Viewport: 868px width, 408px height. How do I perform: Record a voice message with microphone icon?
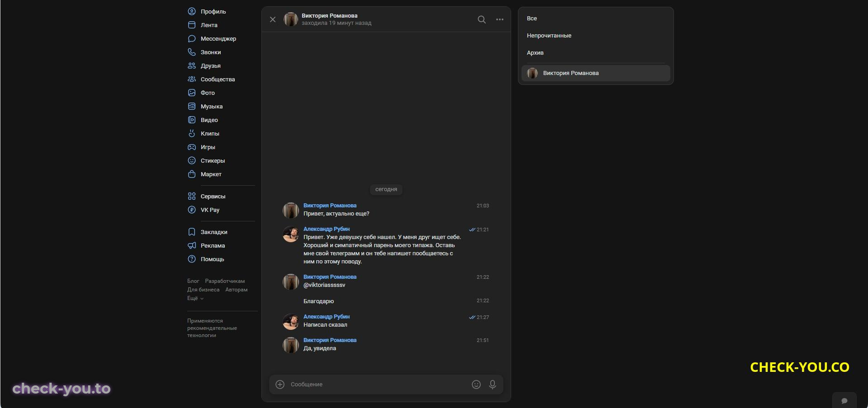493,384
